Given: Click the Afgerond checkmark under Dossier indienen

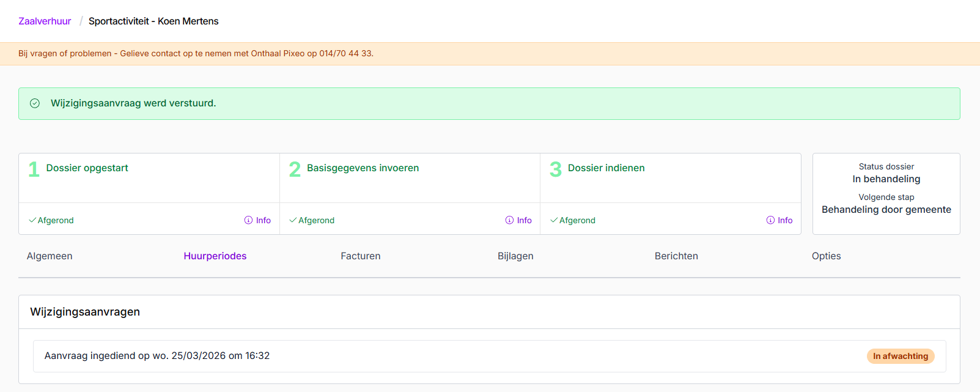Looking at the screenshot, I should click(554, 220).
